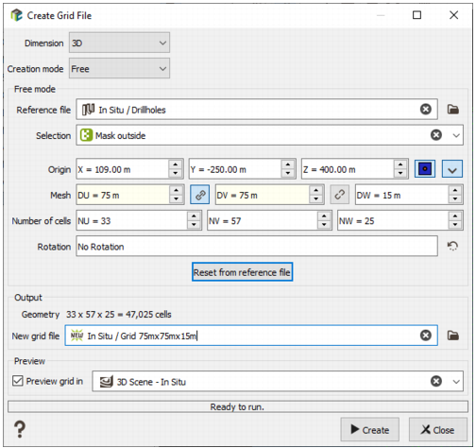Viewport: 476px width, 448px height.
Task: Open help with the question mark icon
Action: (20, 429)
